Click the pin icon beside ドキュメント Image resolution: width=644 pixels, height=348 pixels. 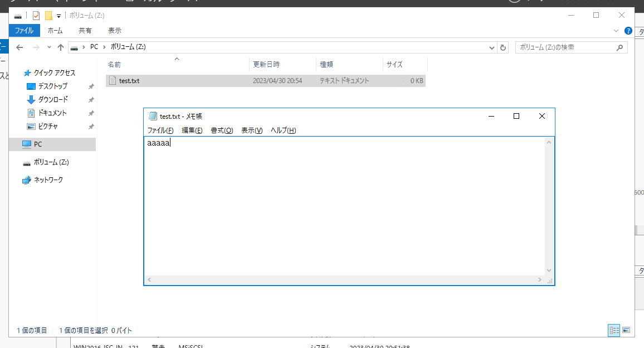point(91,113)
